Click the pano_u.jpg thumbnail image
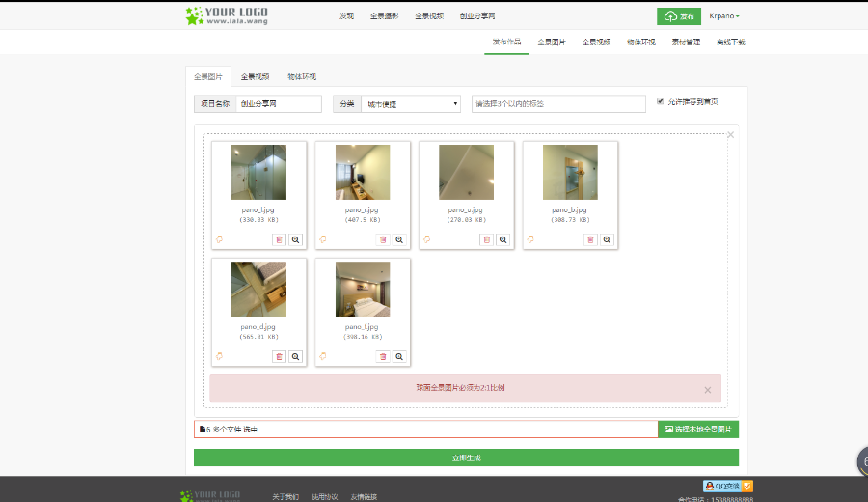The height and width of the screenshot is (502, 868). point(466,172)
